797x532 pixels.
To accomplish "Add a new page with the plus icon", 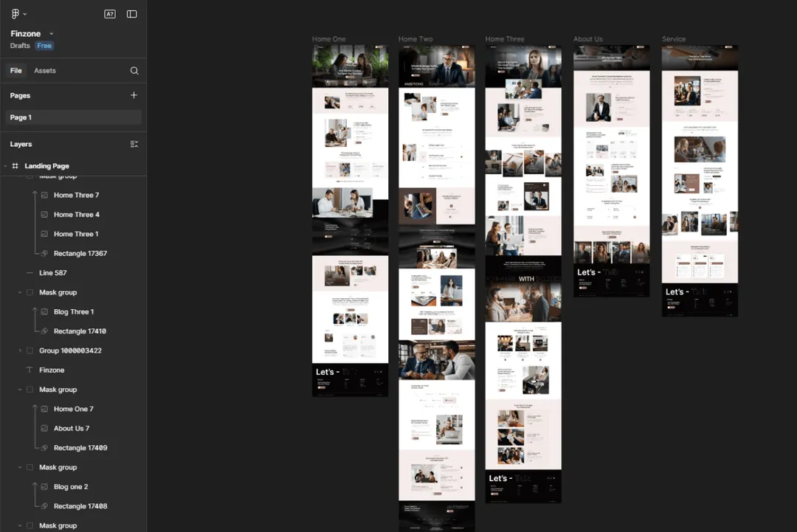I will [x=134, y=95].
